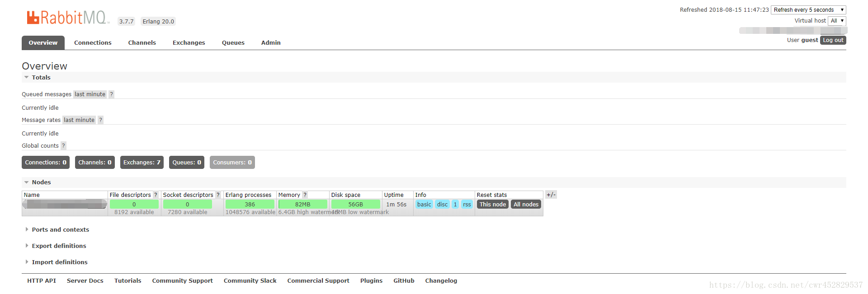
Task: Open the Plugins footer link
Action: (x=371, y=281)
